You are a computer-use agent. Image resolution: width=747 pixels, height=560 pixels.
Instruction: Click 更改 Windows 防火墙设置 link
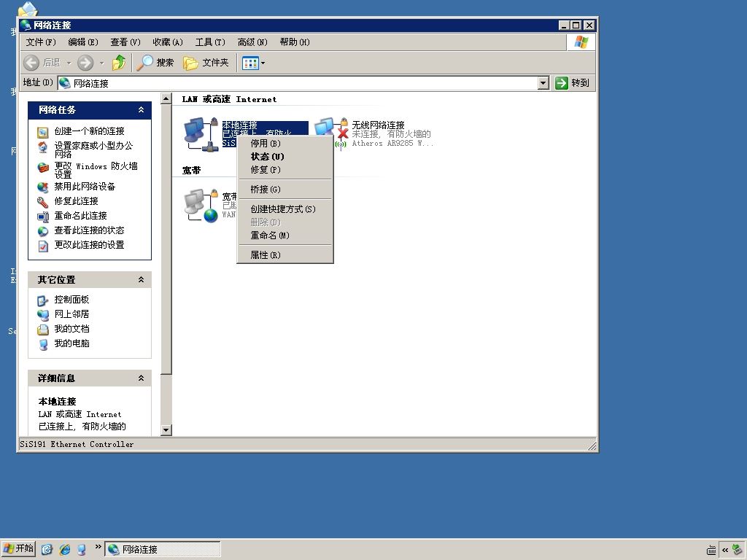coord(96,170)
